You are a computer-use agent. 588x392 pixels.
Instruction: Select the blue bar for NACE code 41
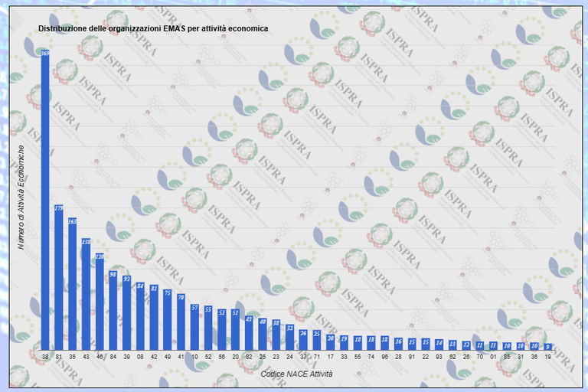tap(181, 322)
